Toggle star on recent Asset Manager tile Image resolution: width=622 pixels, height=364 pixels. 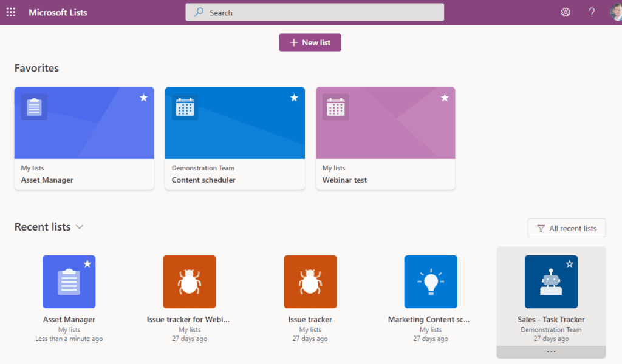point(87,264)
